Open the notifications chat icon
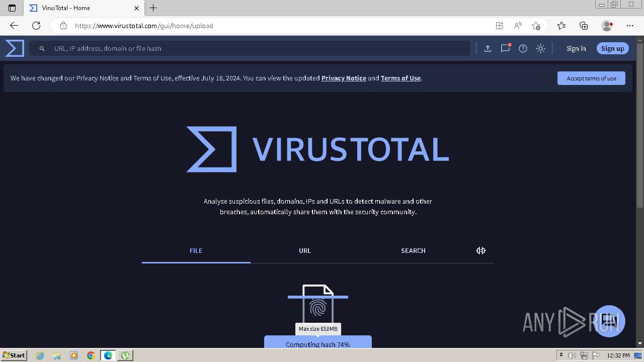This screenshot has width=644, height=362. click(505, 48)
